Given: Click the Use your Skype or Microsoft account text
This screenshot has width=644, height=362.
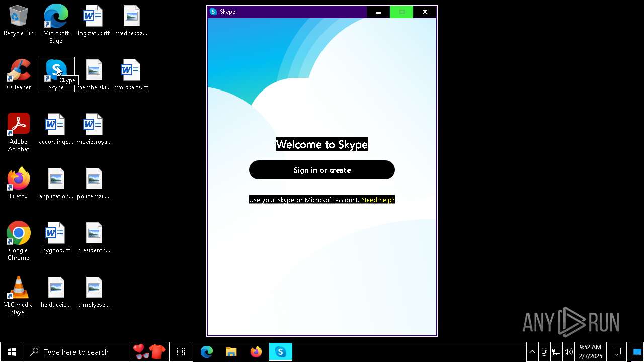Looking at the screenshot, I should tap(304, 200).
